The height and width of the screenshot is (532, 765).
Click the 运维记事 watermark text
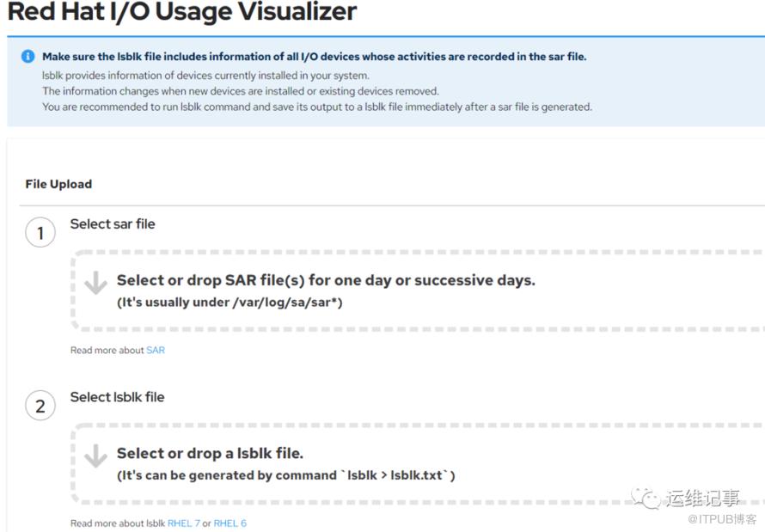702,498
